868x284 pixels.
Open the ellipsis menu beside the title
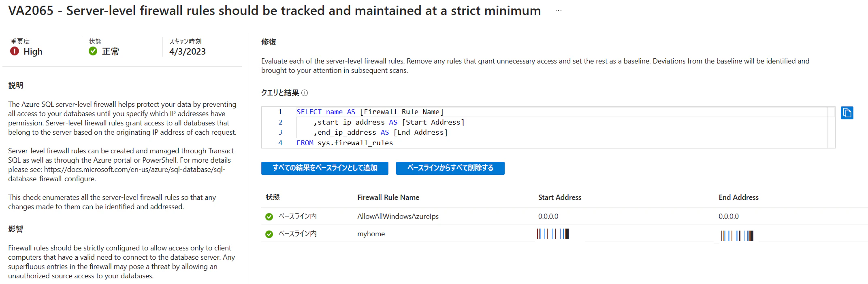pos(559,11)
